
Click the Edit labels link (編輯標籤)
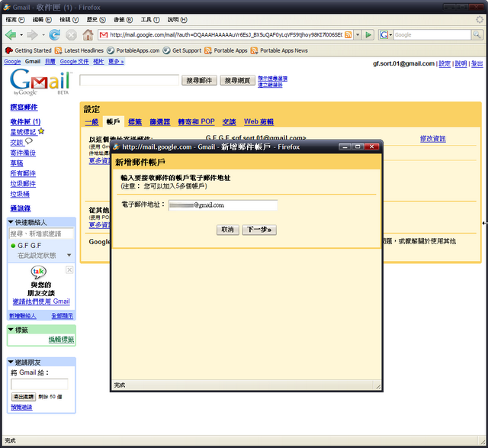pyautogui.click(x=61, y=340)
